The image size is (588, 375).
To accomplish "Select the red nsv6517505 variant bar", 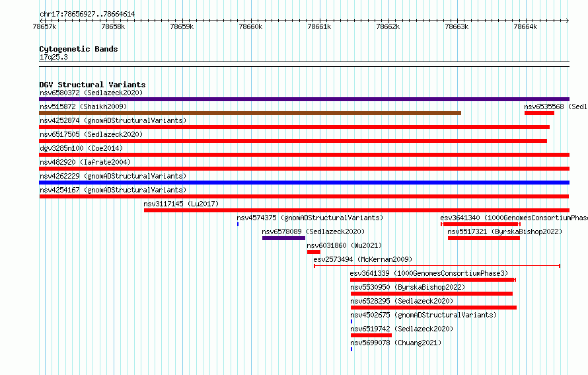I will 293,141.
